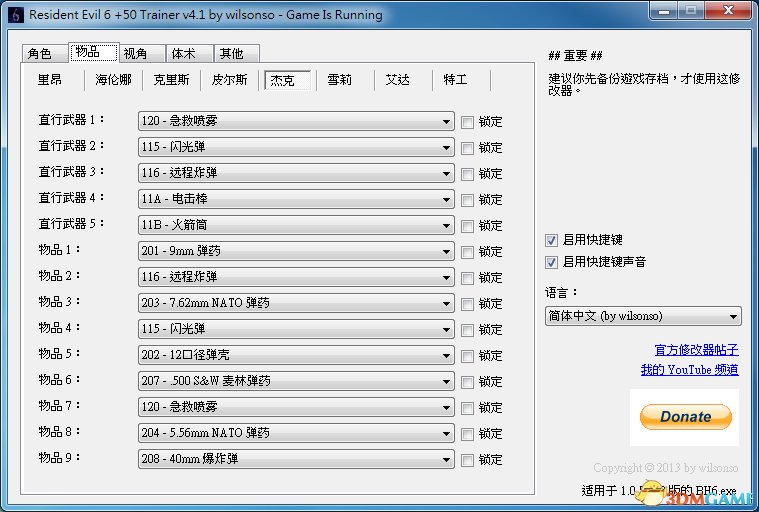Select the 杰克 character tab

pyautogui.click(x=288, y=80)
